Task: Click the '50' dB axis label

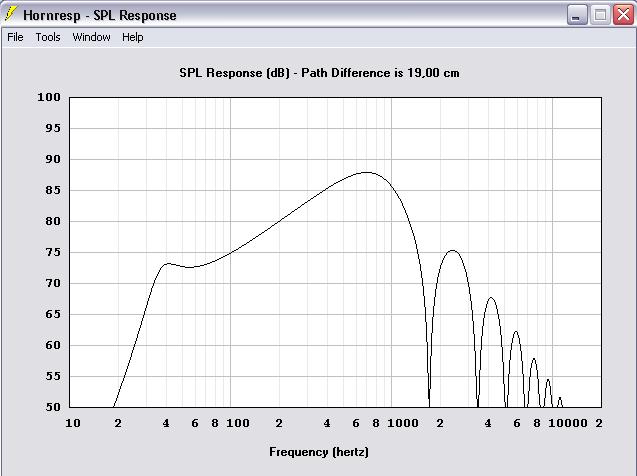Action: [53, 407]
